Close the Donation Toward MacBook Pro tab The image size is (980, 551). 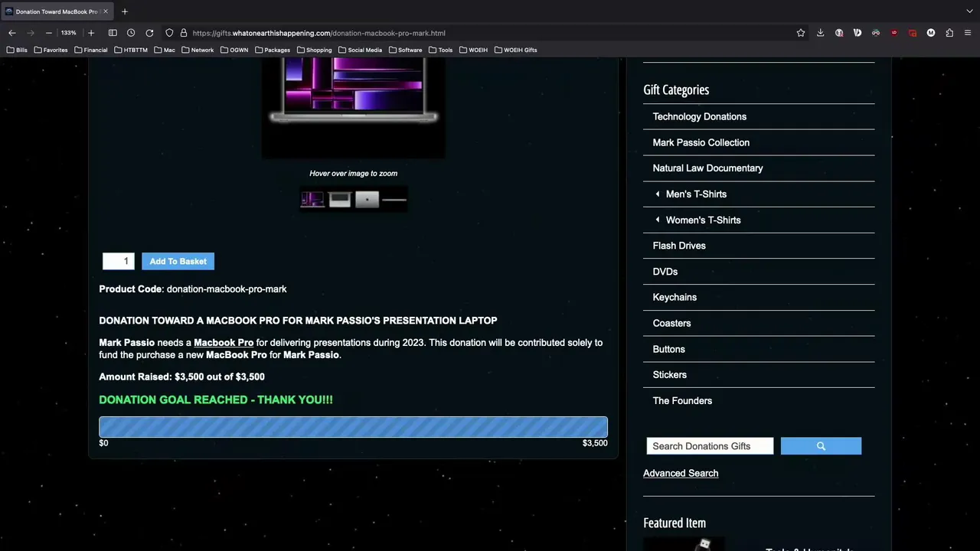(x=106, y=11)
